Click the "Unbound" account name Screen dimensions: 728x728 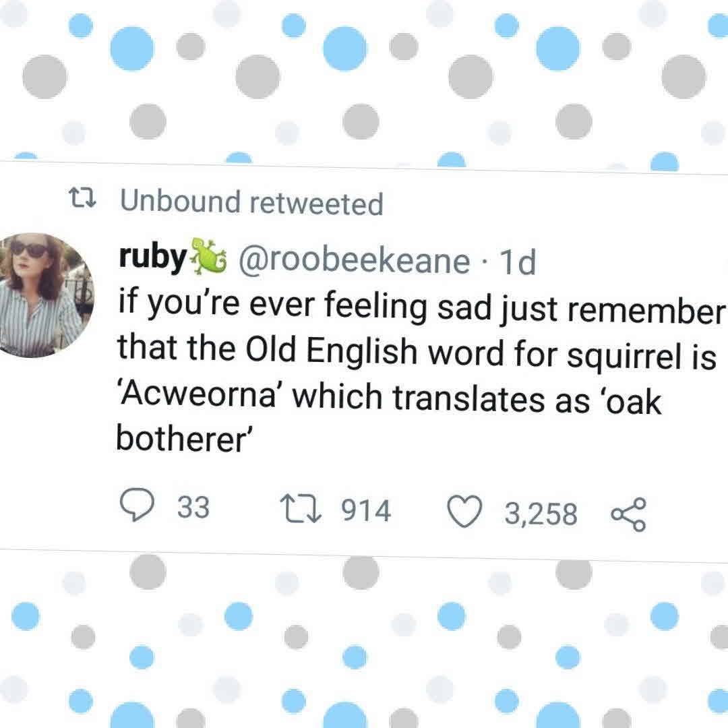click(179, 201)
